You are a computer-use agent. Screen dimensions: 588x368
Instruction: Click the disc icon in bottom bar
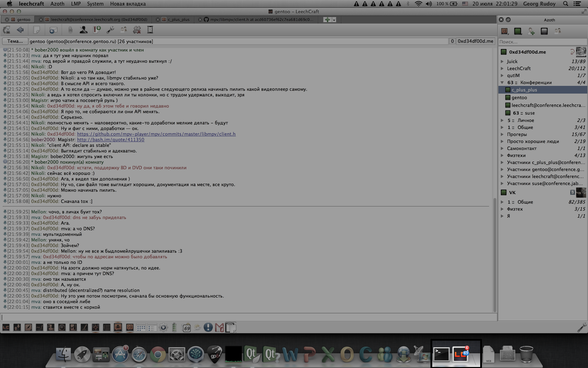(62, 327)
